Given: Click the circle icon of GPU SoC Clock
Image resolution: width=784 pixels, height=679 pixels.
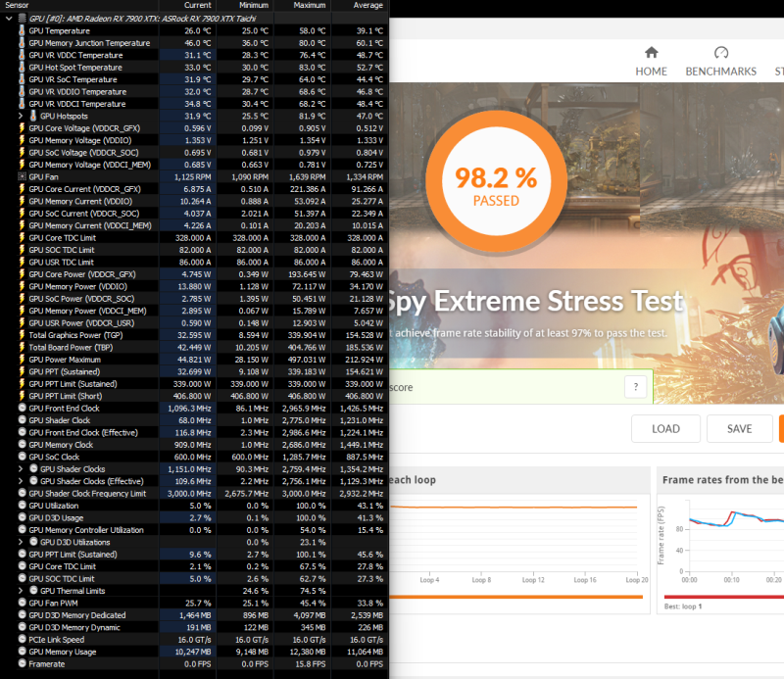Looking at the screenshot, I should tap(22, 457).
